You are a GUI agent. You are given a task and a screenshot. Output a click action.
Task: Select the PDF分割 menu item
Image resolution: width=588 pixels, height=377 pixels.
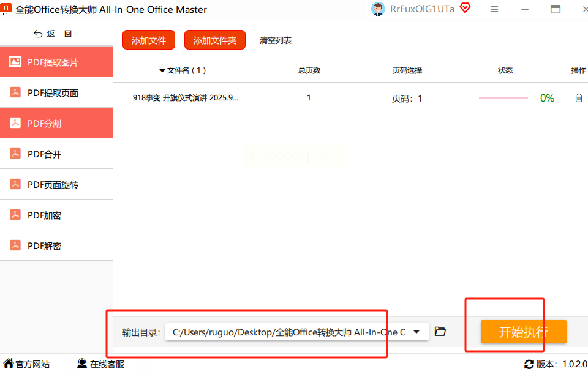point(56,123)
